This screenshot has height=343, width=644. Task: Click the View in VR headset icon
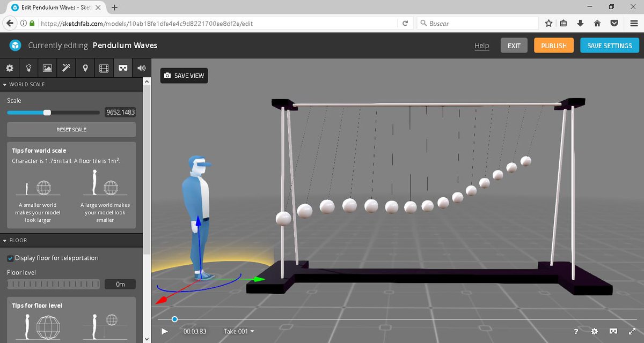(x=613, y=331)
